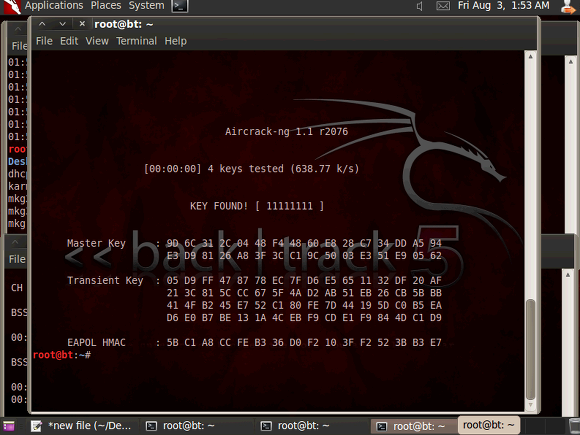Screen dimensions: 580x435
Task: Open the System menu
Action: 146,6
